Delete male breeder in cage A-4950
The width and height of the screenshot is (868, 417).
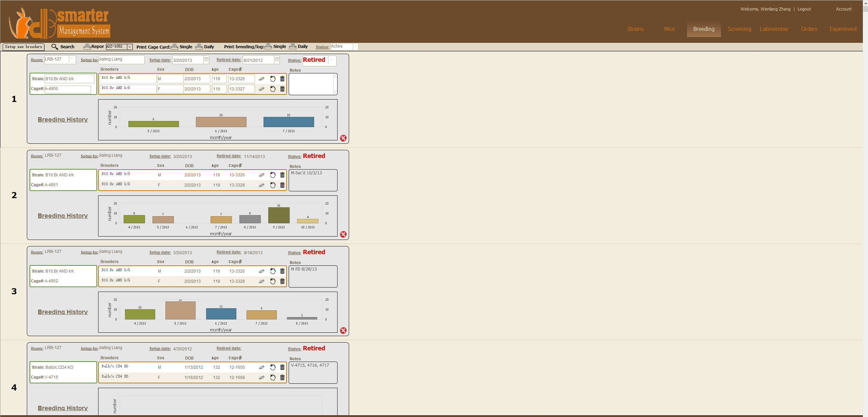[282, 79]
